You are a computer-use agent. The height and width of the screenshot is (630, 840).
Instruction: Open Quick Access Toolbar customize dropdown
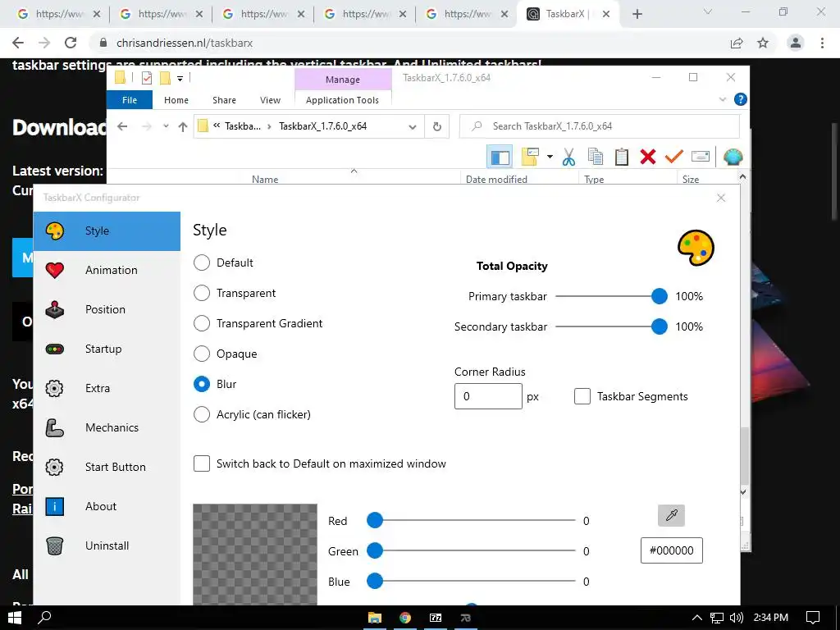point(180,79)
